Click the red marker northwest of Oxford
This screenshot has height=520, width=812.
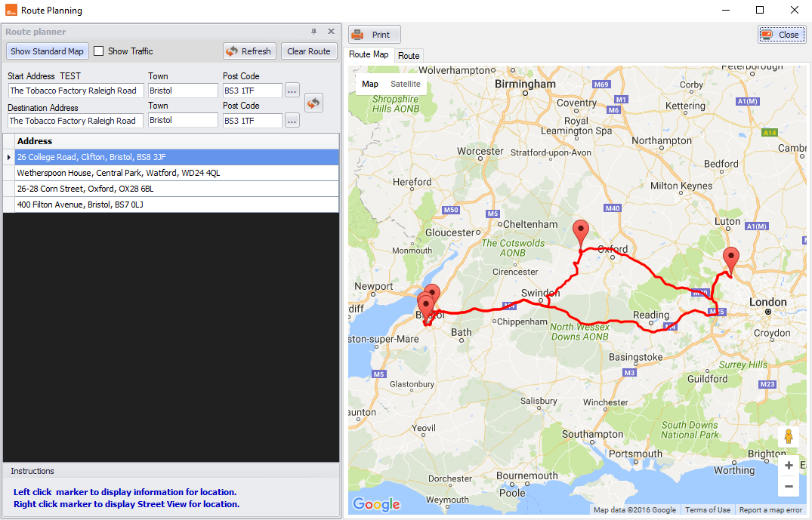(x=581, y=233)
